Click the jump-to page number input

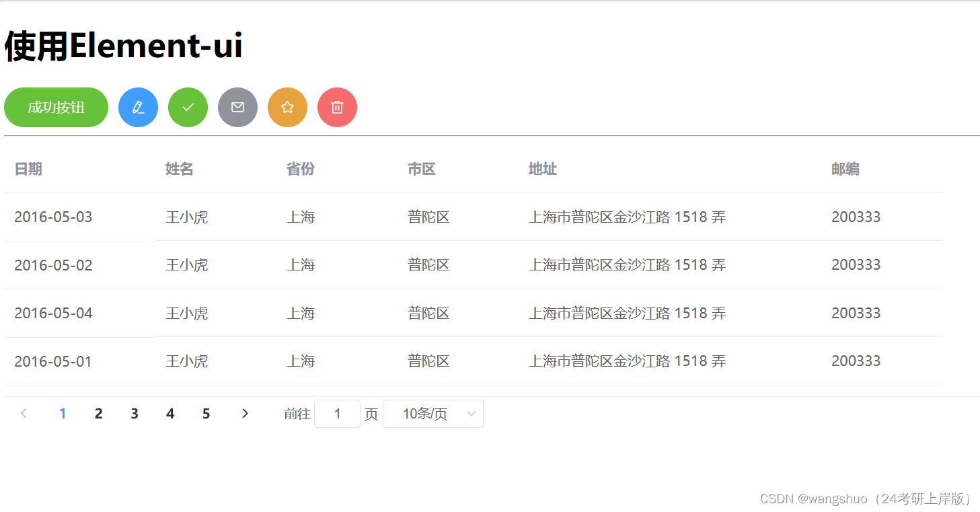tap(338, 414)
